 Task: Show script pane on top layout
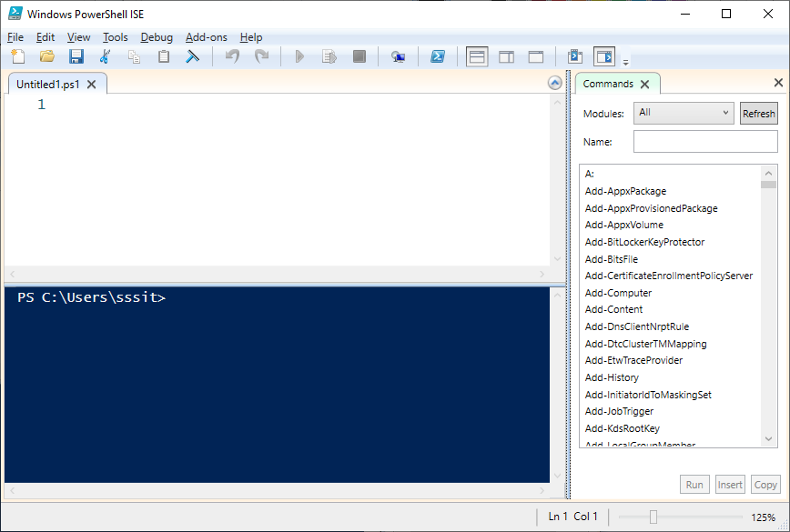click(x=477, y=56)
